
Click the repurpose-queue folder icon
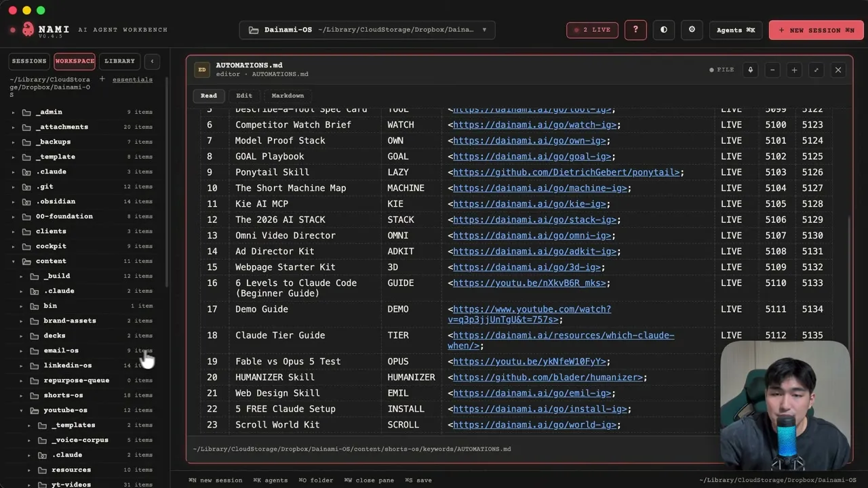[x=35, y=380]
